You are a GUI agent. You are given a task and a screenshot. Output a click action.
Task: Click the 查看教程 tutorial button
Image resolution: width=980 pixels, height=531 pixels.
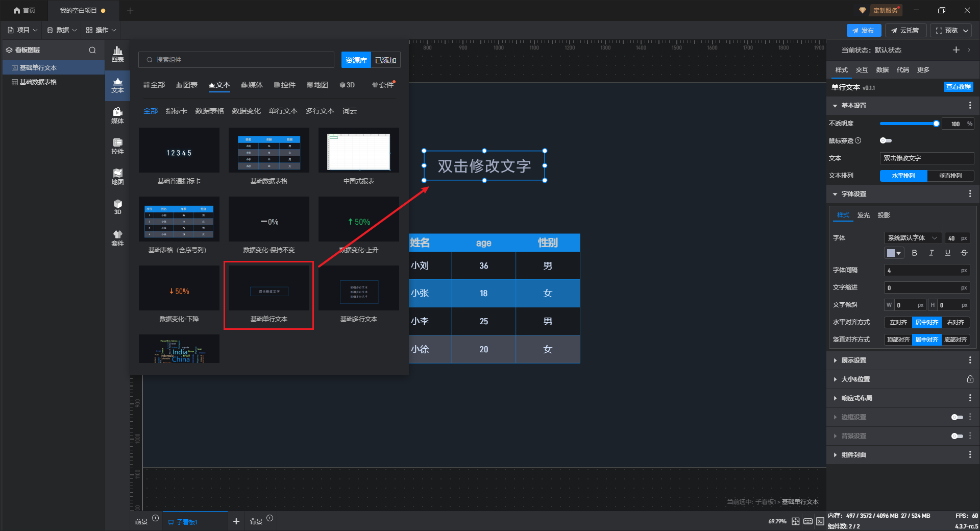point(958,87)
